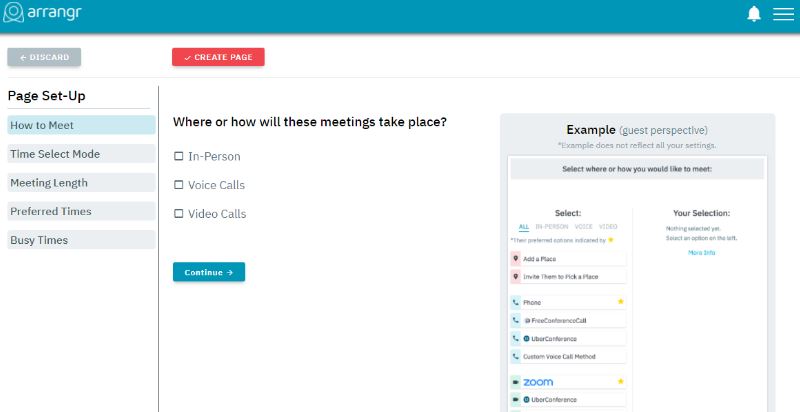Select Preferred Times in sidebar

(81, 211)
